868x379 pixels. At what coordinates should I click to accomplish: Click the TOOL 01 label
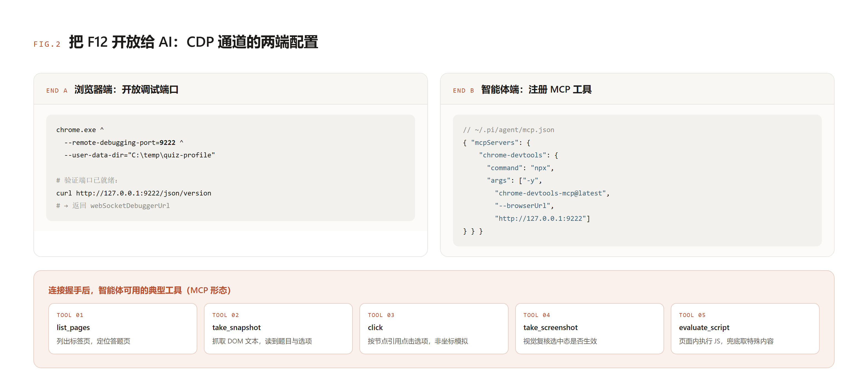click(x=70, y=315)
